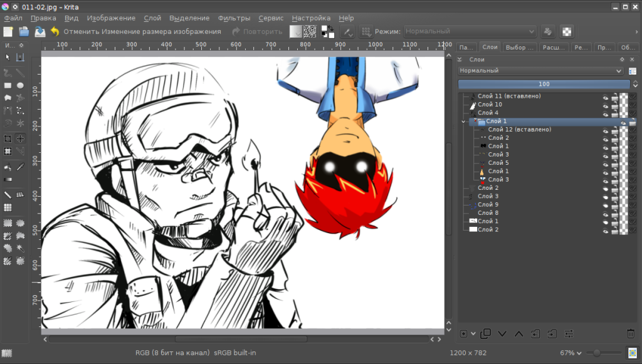The width and height of the screenshot is (642, 364).
Task: Open the Выделение menu
Action: click(189, 18)
